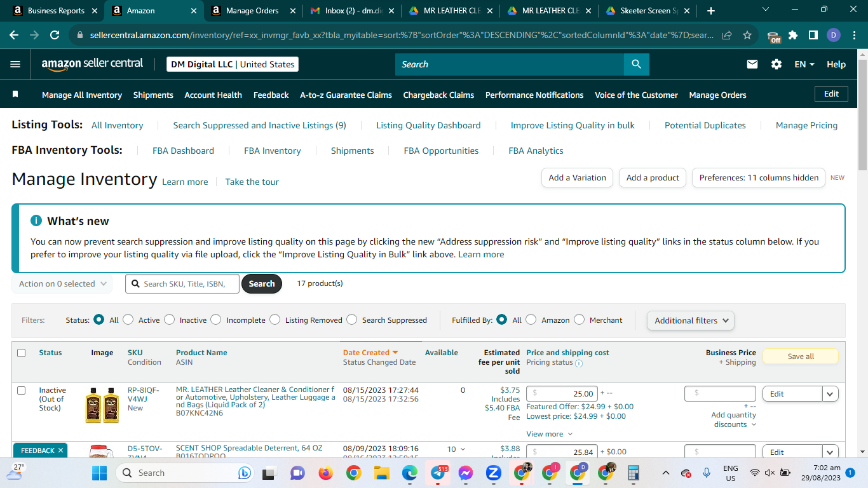Click Preferences: 11 columns hidden button

coord(759,178)
